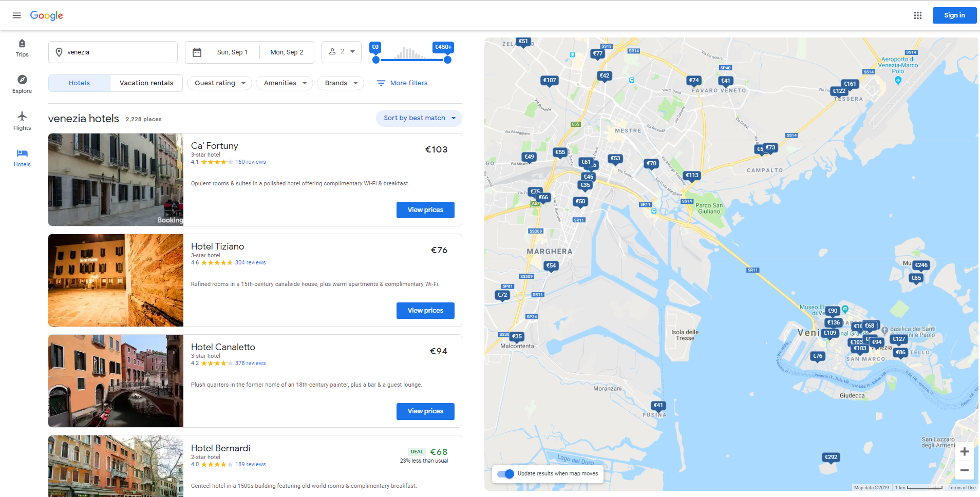Select the €127 map price marker
The image size is (980, 497).
(899, 339)
